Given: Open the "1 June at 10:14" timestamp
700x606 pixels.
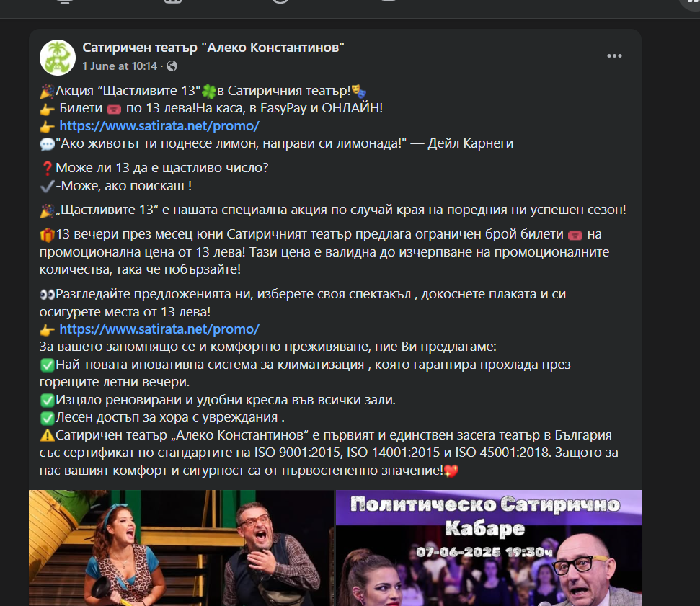Looking at the screenshot, I should click(120, 66).
